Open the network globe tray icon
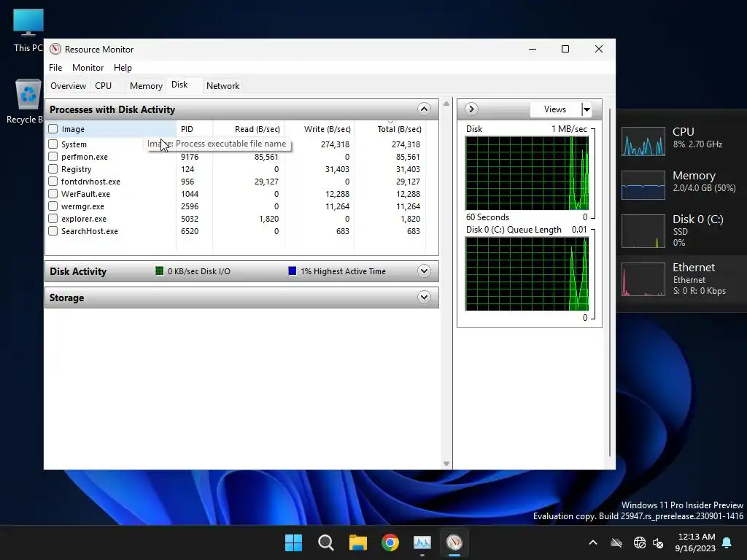 [639, 542]
